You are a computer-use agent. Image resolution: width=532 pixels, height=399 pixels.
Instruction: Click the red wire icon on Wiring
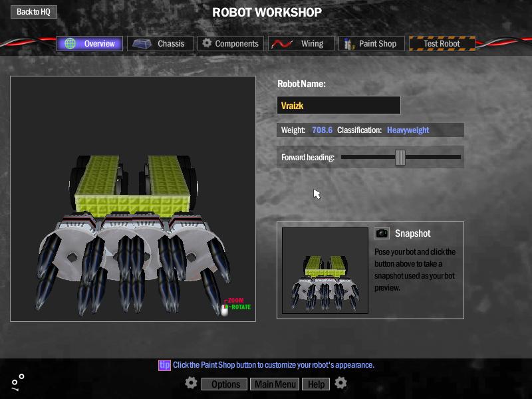[281, 44]
